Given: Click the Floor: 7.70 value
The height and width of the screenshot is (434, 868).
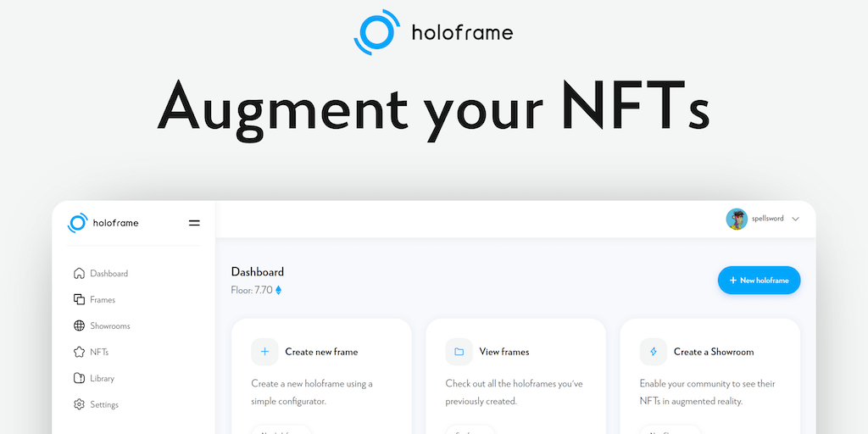Looking at the screenshot, I should tap(252, 290).
